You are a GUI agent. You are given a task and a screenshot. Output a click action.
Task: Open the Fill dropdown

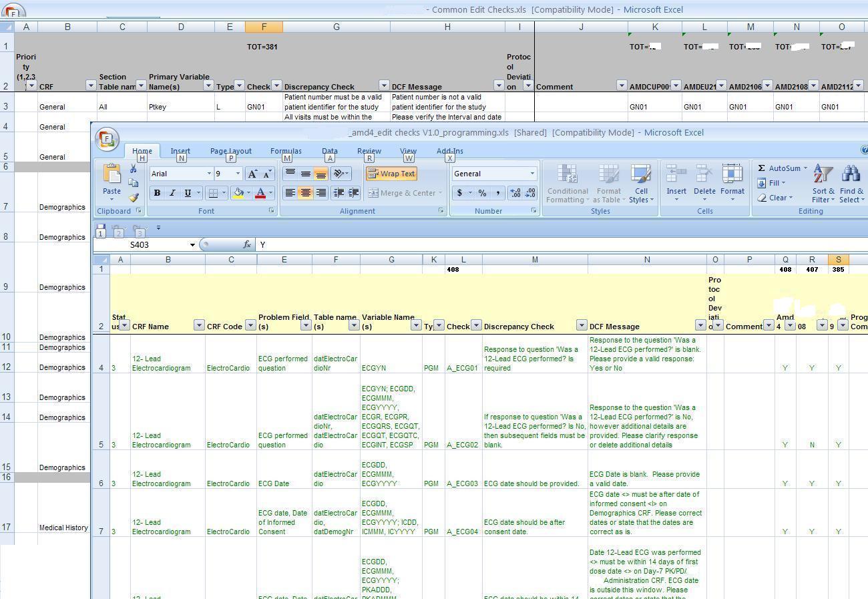[772, 183]
